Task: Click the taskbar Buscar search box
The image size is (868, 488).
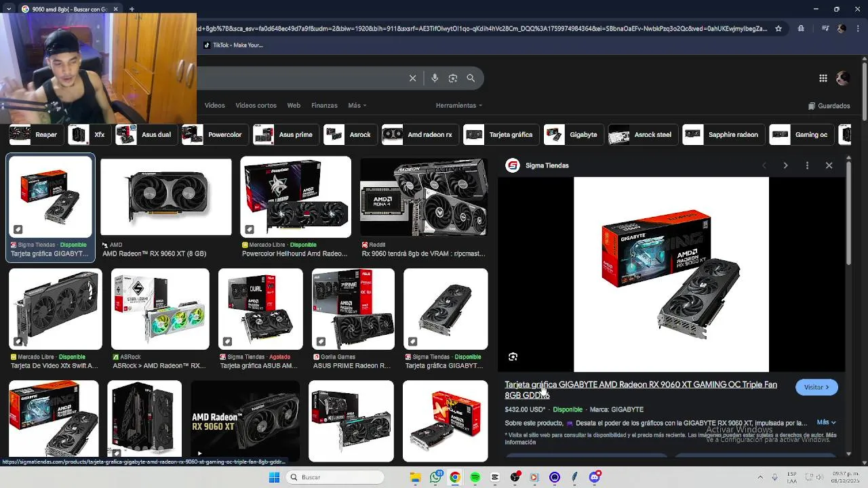Action: tap(336, 477)
